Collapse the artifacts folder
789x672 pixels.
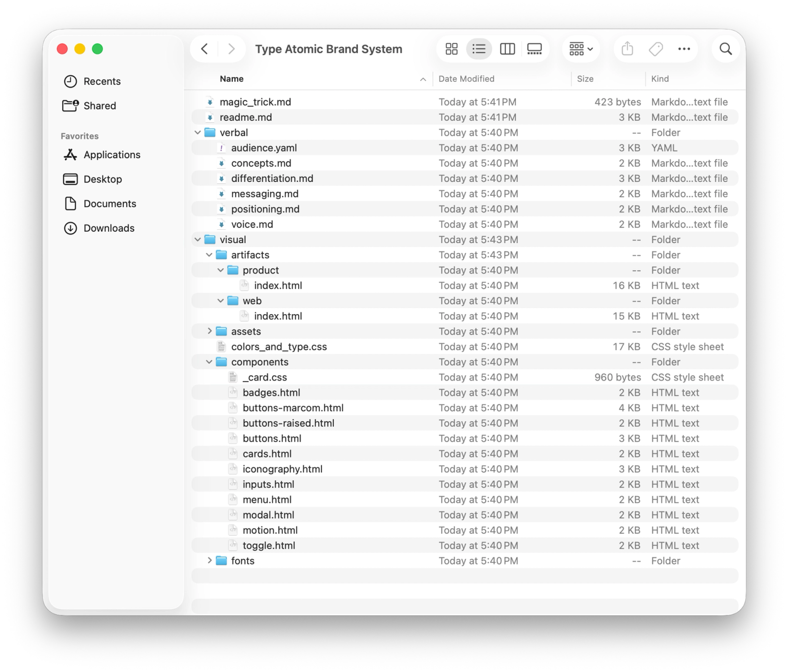click(209, 255)
